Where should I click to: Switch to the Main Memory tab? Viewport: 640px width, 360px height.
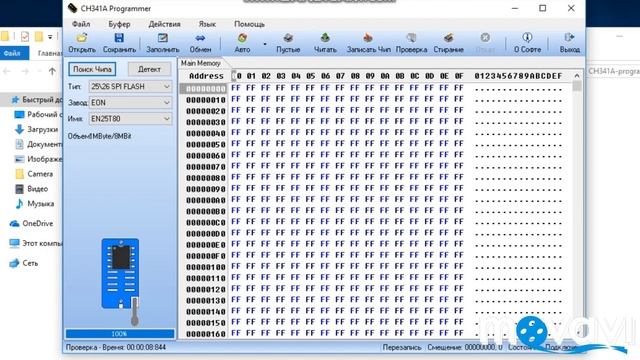[200, 63]
